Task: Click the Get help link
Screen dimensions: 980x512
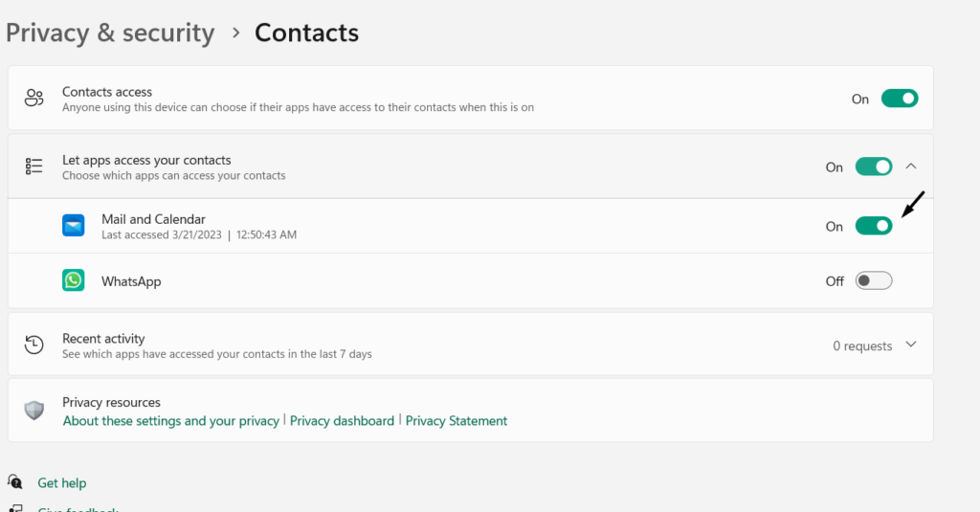Action: 61,483
